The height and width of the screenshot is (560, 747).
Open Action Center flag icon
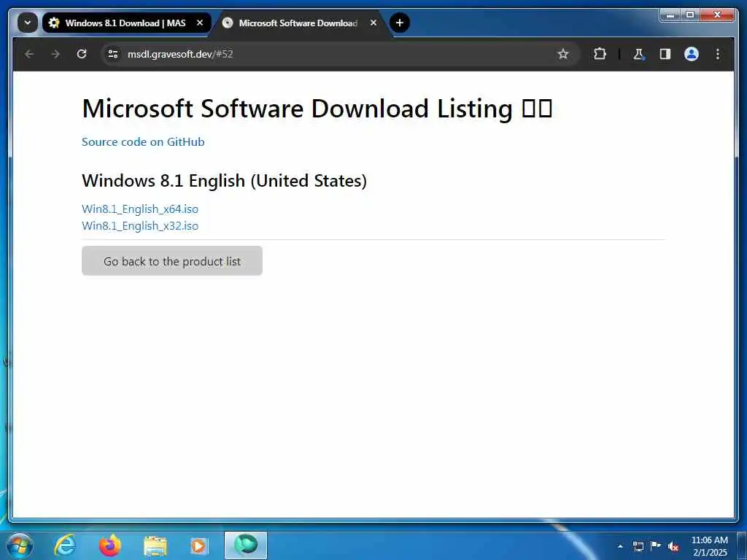click(656, 546)
